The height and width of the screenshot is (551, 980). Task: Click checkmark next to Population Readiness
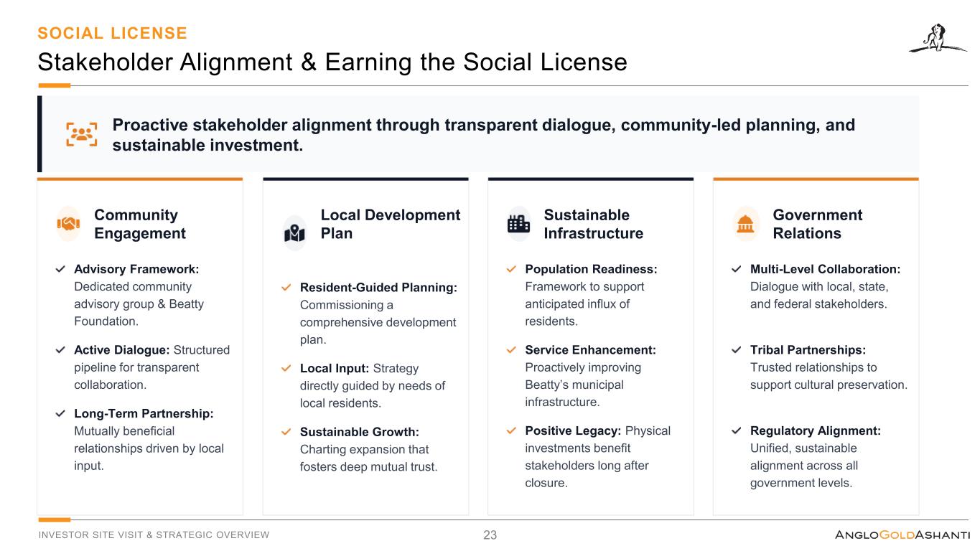coord(511,270)
